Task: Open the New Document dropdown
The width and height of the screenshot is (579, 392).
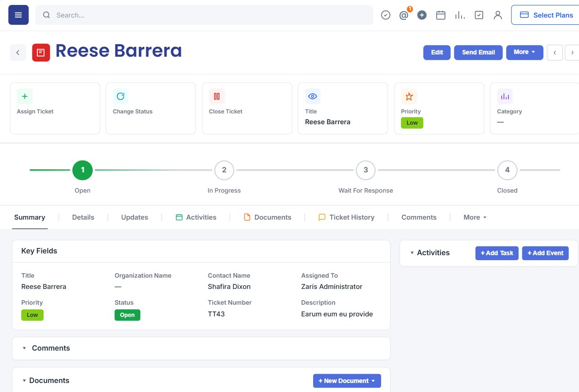Action: pos(347,381)
